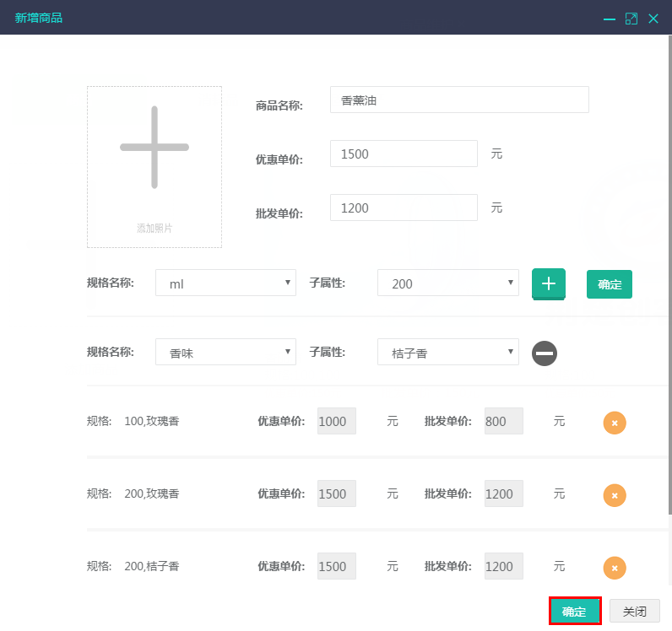
Task: Expand the 200 sub-attribute dropdown
Action: point(447,283)
